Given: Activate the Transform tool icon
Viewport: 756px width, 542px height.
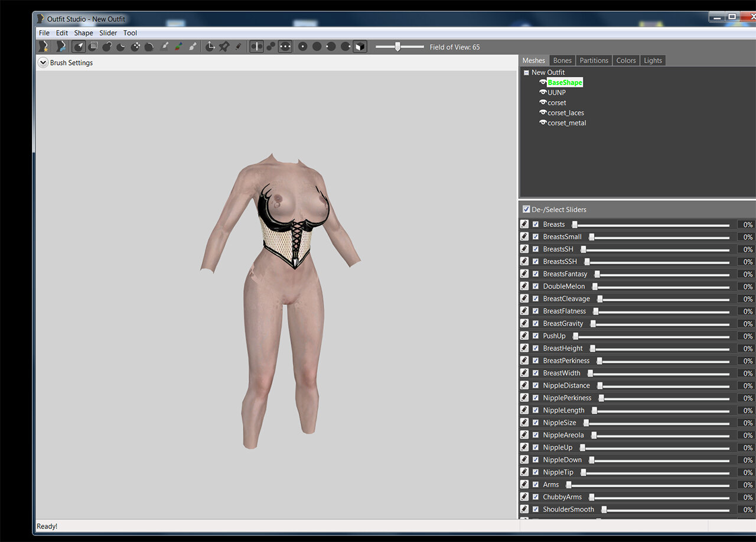Looking at the screenshot, I should pos(210,47).
